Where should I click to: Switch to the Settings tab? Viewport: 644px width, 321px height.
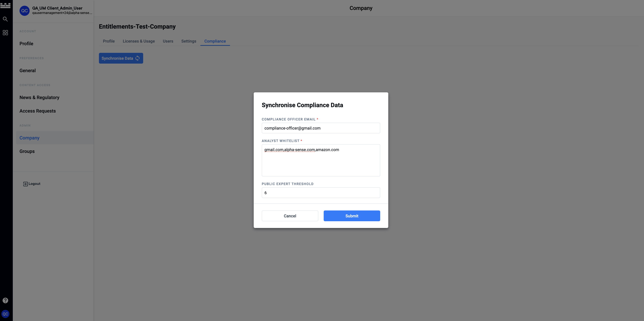[x=189, y=41]
